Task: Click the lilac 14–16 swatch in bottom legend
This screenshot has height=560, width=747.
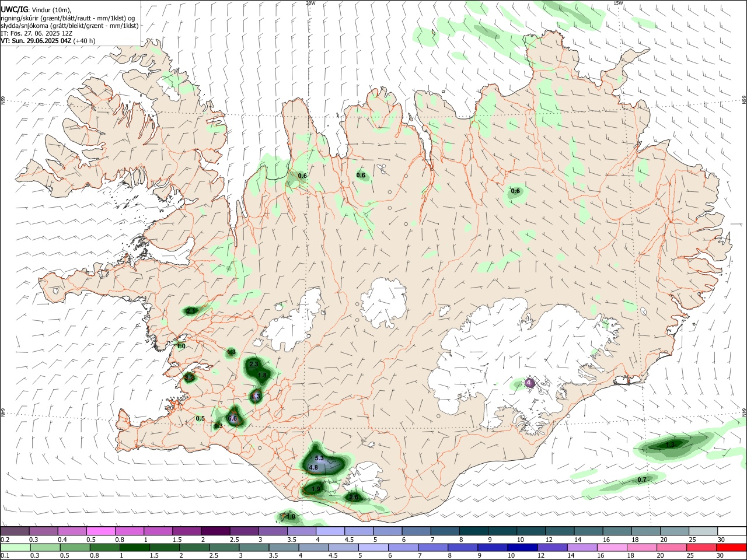Action: pyautogui.click(x=581, y=547)
